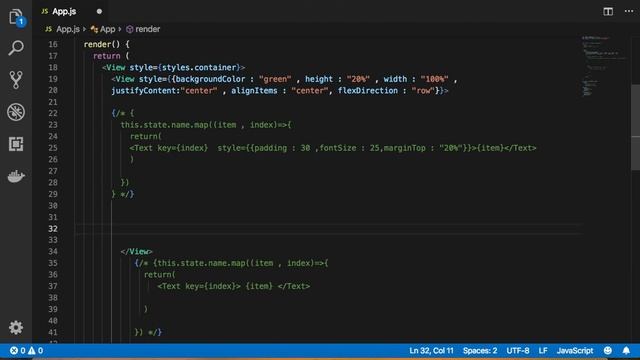Click styles.container on line 18
640x360 pixels.
pyautogui.click(x=199, y=67)
